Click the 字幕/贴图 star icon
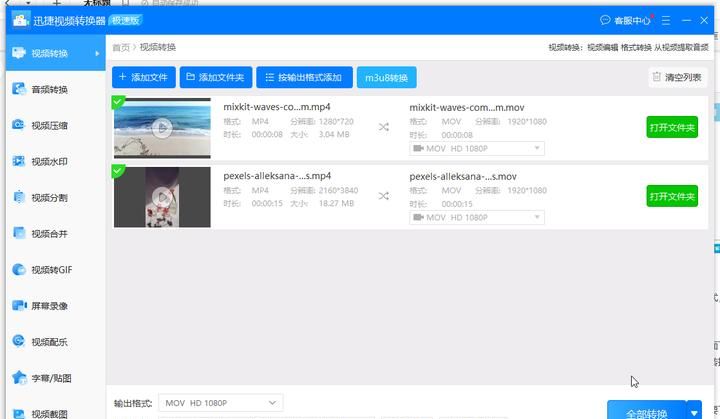The width and height of the screenshot is (720, 419). click(x=19, y=378)
